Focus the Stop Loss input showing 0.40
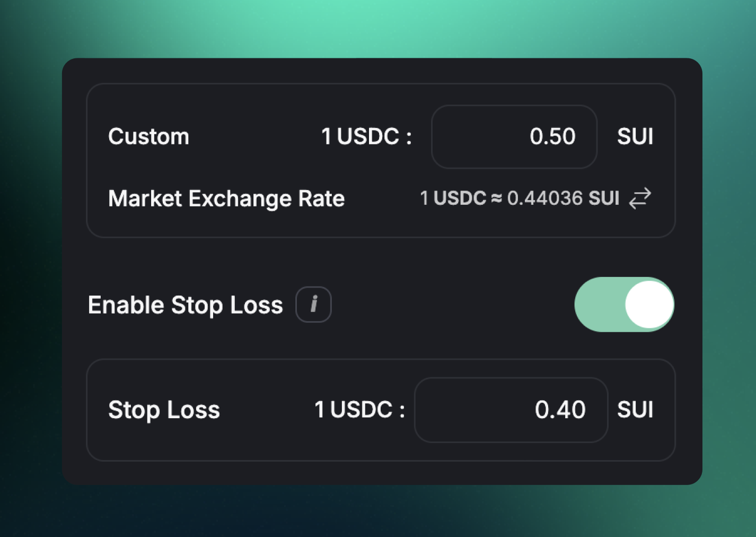Image resolution: width=756 pixels, height=537 pixels. (511, 410)
